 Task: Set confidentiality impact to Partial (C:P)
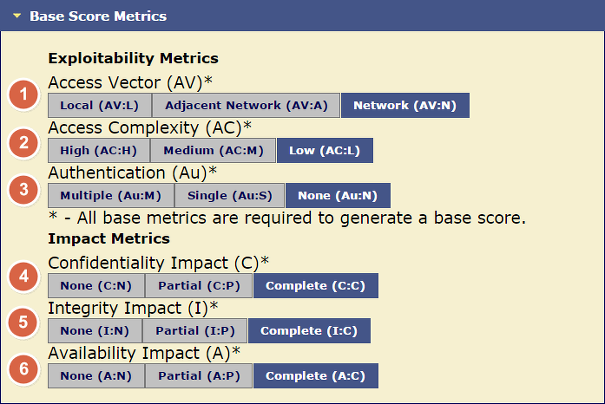pos(199,286)
